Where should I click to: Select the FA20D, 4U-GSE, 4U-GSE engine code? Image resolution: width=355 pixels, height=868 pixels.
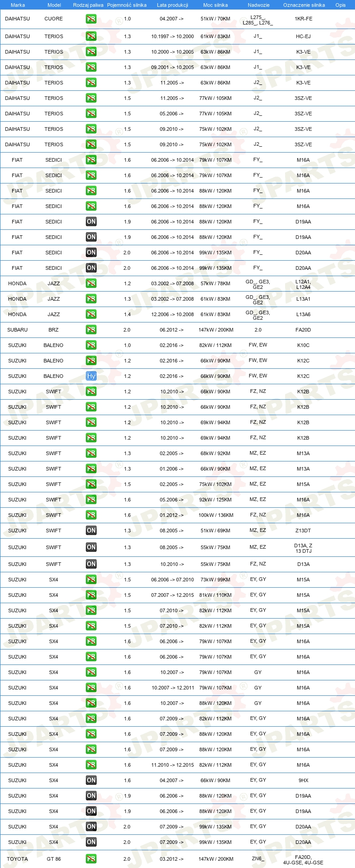303,860
